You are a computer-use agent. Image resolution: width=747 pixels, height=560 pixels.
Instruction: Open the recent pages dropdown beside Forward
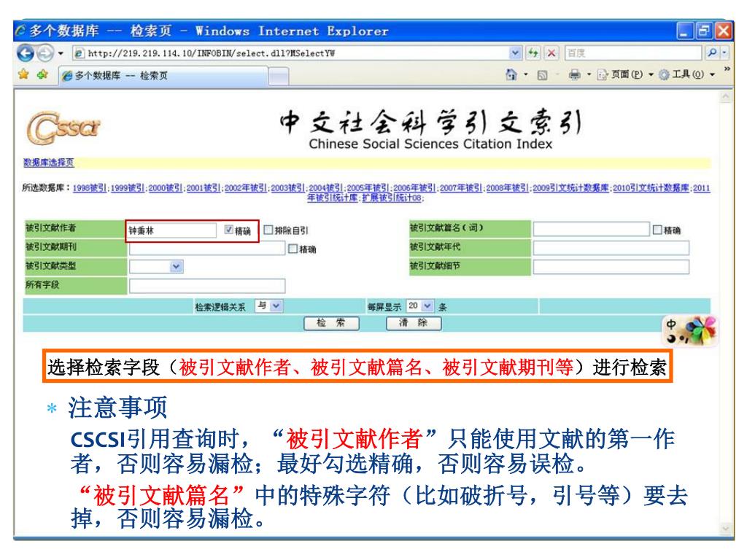click(x=61, y=53)
